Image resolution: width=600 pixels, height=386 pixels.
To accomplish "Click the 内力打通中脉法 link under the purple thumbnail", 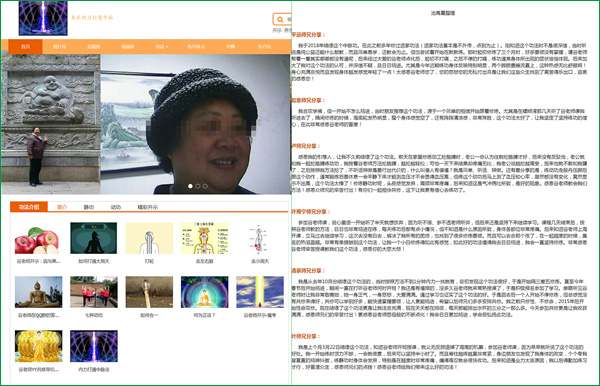I will coord(94,370).
